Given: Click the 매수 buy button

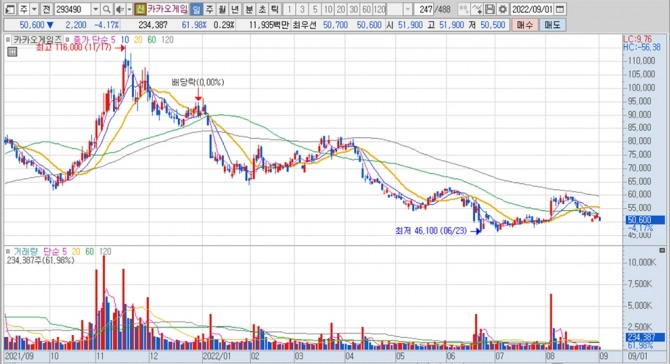Looking at the screenshot, I should tap(524, 25).
